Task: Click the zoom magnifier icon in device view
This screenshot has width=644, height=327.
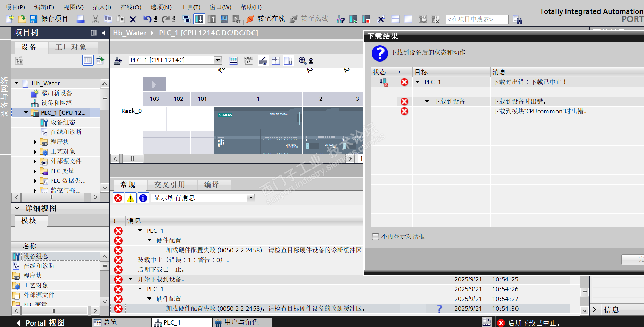Action: click(303, 60)
